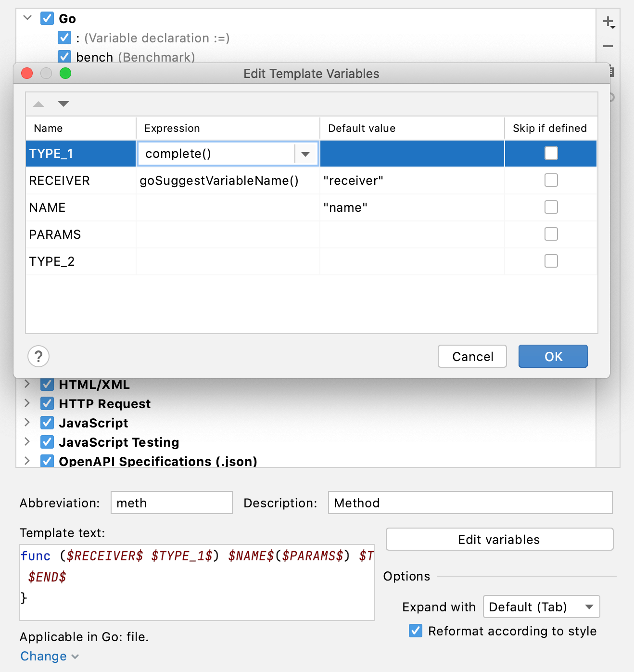
Task: Disable Reformat according to style
Action: (x=415, y=631)
